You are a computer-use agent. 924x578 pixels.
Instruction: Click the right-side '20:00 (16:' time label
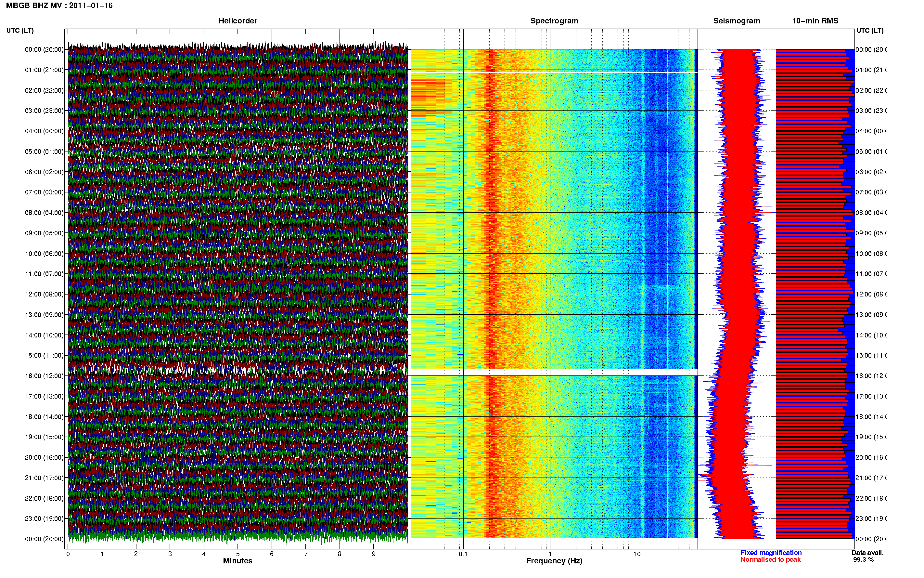[x=871, y=457]
